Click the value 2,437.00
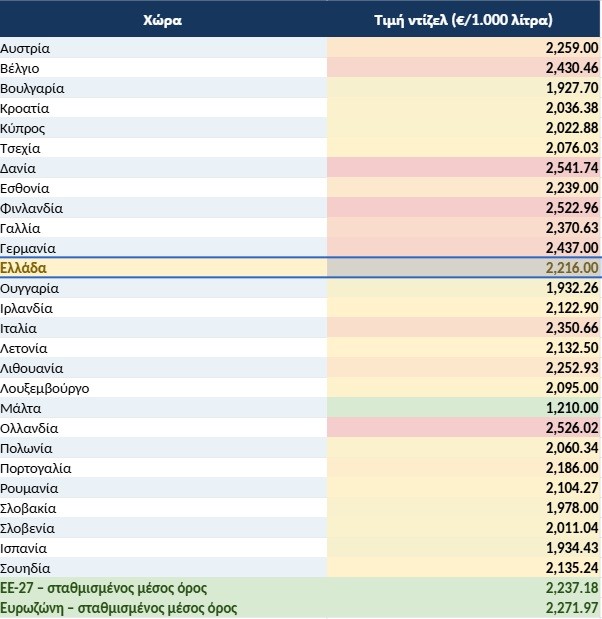Viewport: 602px width, 619px height. coord(572,248)
